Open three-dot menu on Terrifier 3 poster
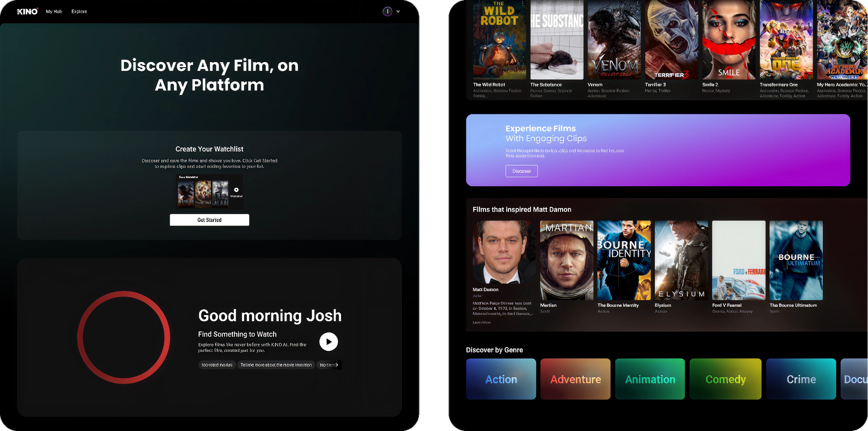The height and width of the screenshot is (431, 868). pyautogui.click(x=694, y=3)
